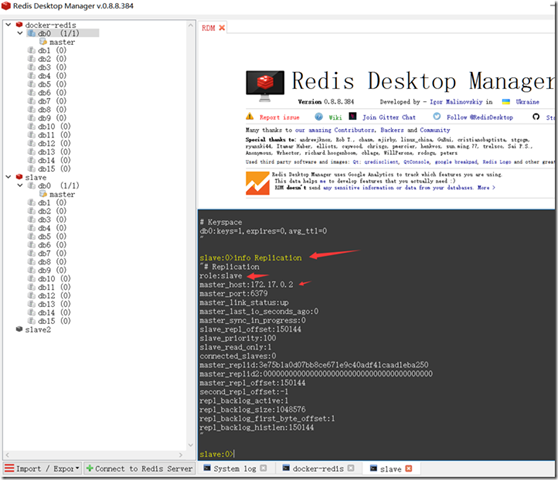558x480 pixels.
Task: Click db10 database icon under docker-redis
Action: [32, 126]
